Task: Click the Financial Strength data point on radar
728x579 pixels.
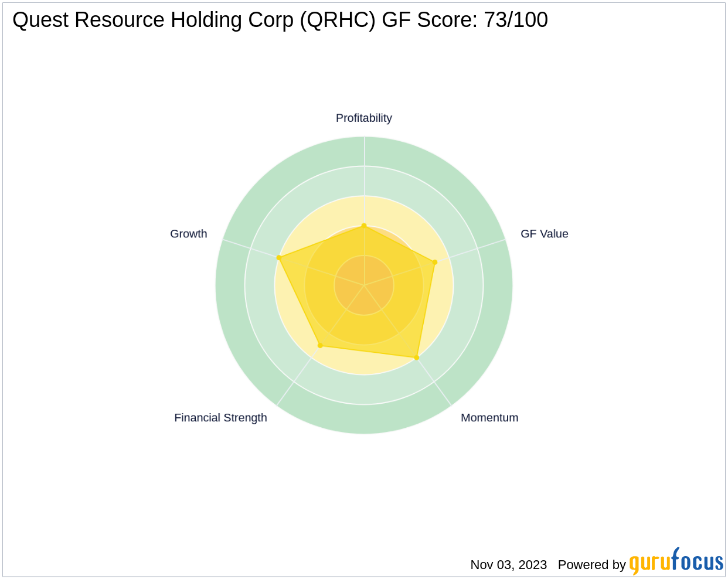Action: (320, 346)
